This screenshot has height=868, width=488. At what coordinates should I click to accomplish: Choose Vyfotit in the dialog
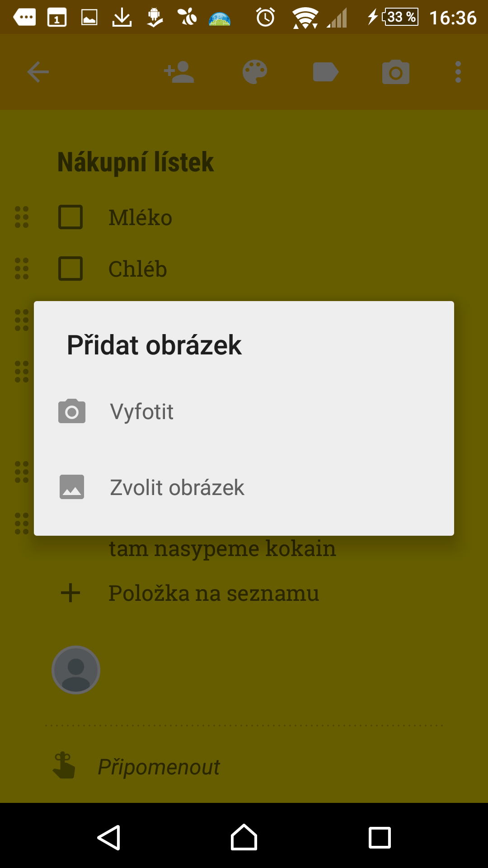(244, 411)
